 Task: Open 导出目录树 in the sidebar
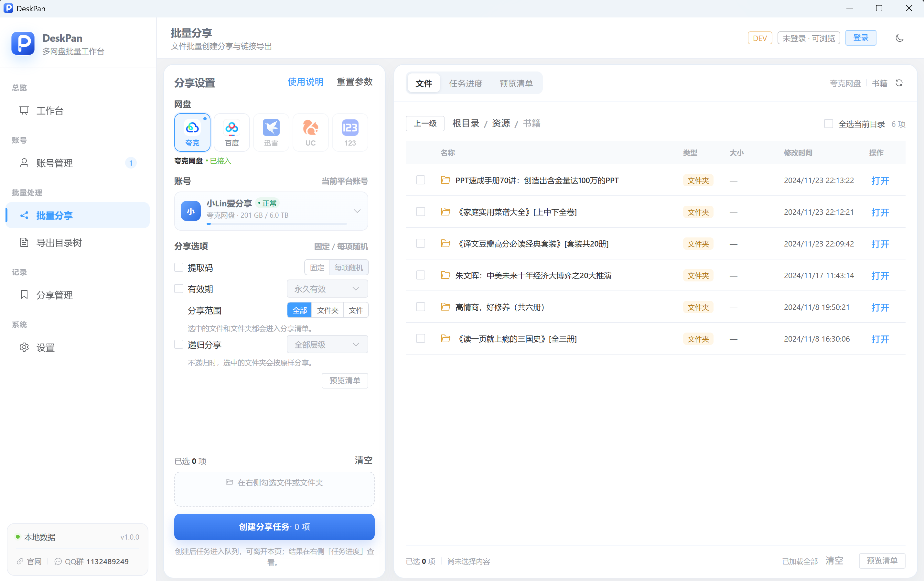tap(78, 243)
